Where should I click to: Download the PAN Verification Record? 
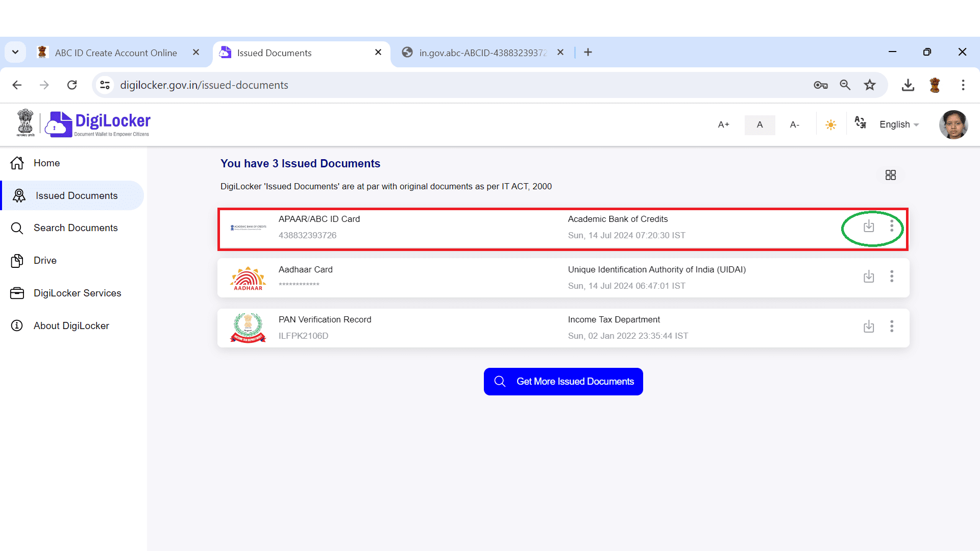tap(869, 327)
